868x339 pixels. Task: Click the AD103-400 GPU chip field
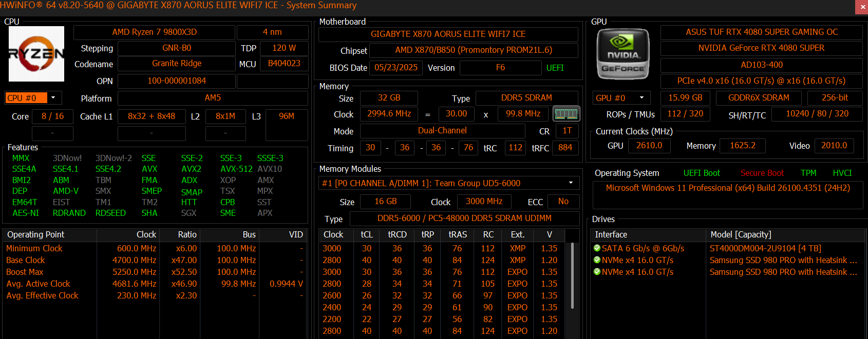pyautogui.click(x=762, y=65)
